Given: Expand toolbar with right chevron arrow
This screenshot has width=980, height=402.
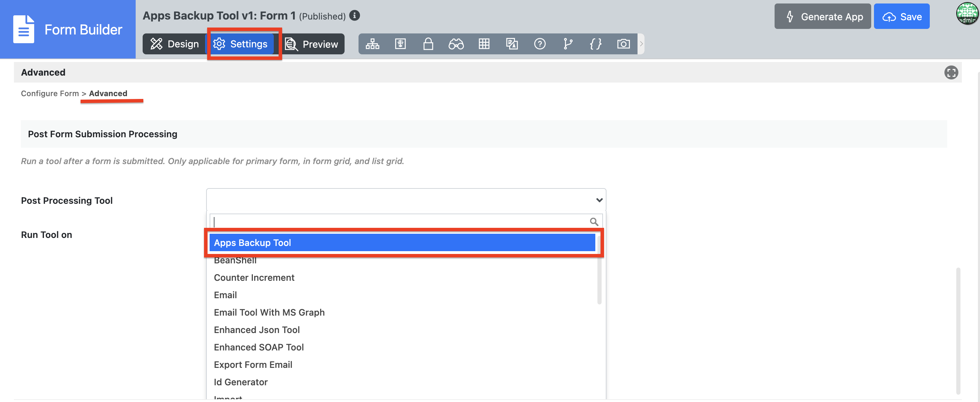Looking at the screenshot, I should [641, 44].
